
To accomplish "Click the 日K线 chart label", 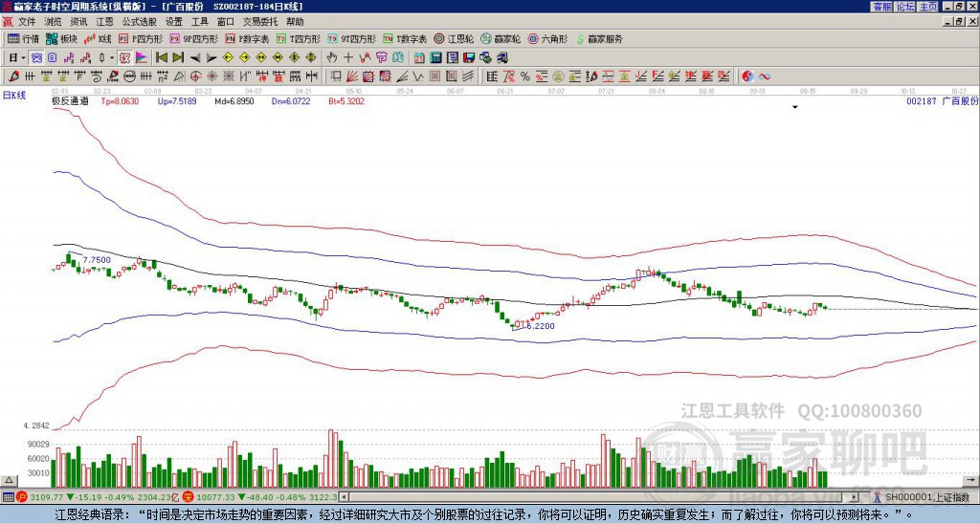I will [13, 95].
